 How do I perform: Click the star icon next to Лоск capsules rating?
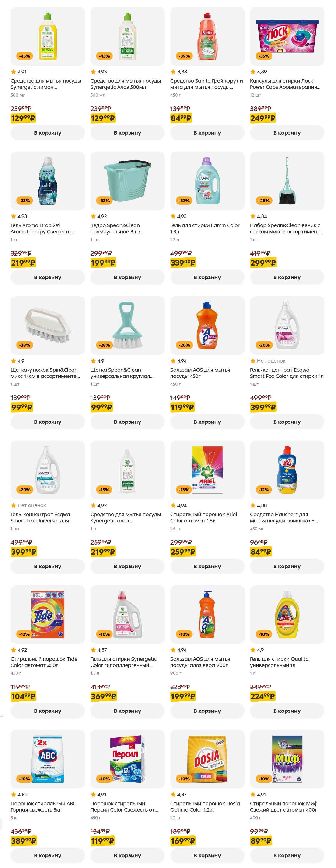[x=253, y=72]
